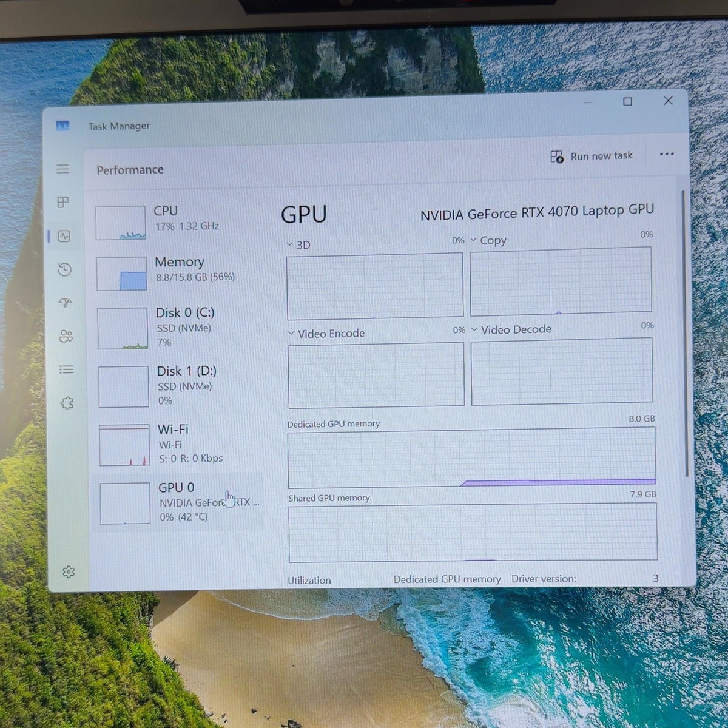The image size is (728, 728).
Task: Open the Details list icon
Action: (67, 369)
